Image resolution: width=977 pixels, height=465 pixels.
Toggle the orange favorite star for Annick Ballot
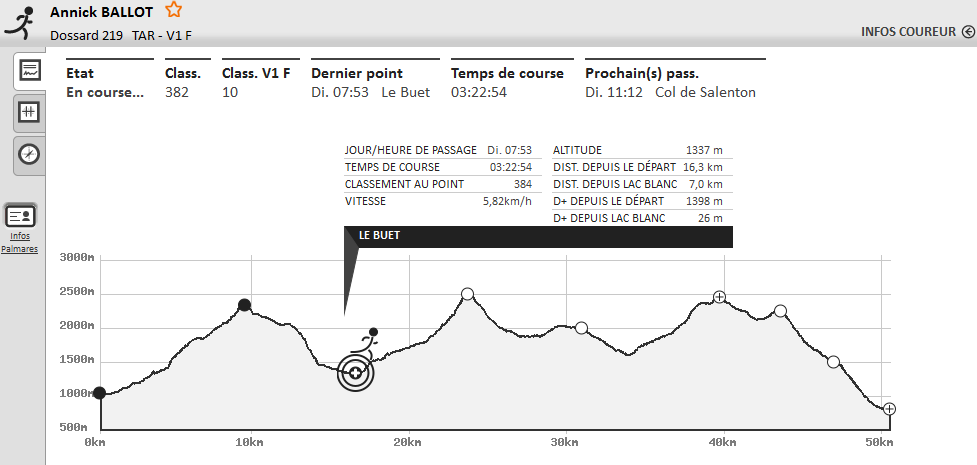tap(174, 10)
